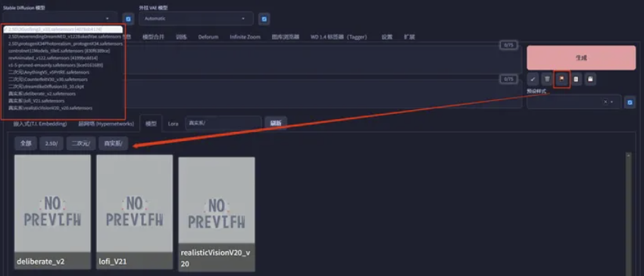644x276 pixels.
Task: Select the realisticVisionV20_v20 model card
Action: [217, 214]
